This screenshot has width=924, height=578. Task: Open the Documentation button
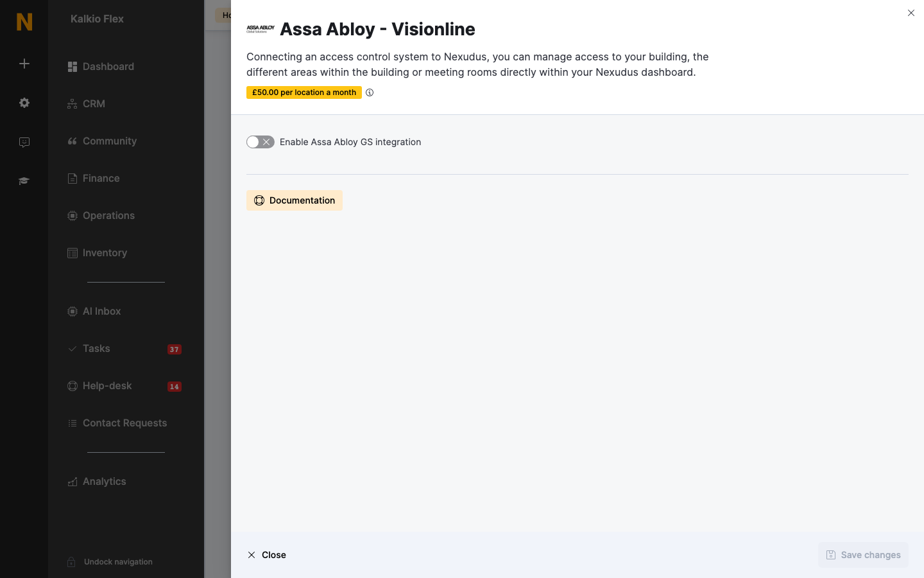295,200
